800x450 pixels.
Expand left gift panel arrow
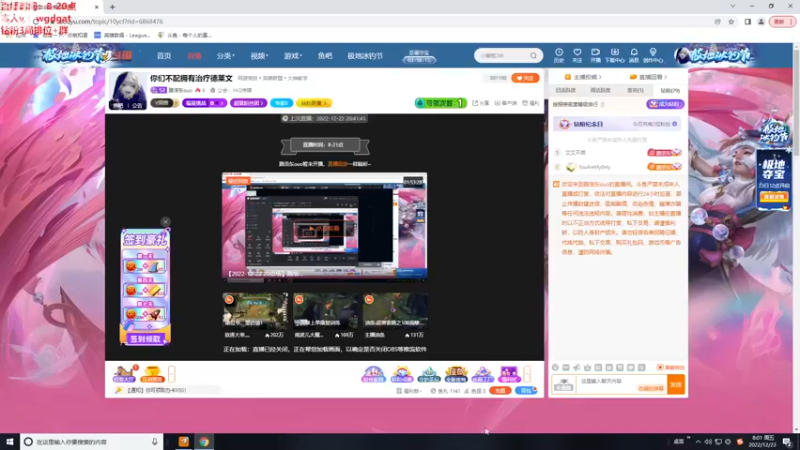click(171, 374)
